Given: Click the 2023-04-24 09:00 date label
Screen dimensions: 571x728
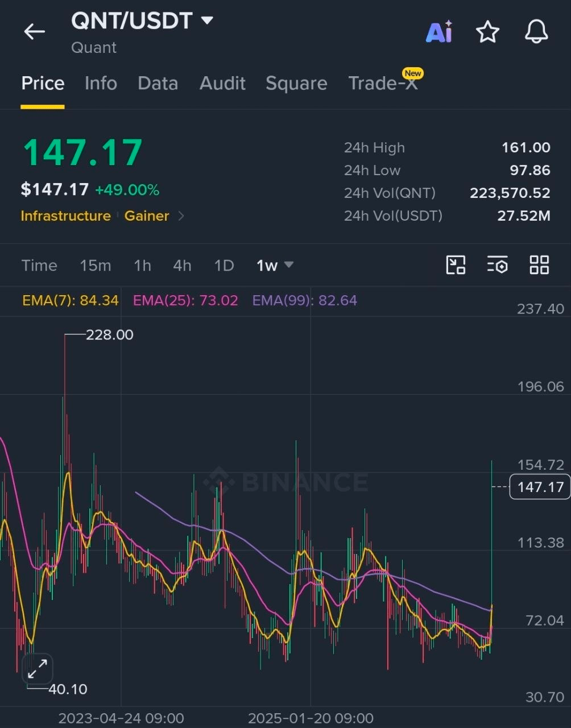Looking at the screenshot, I should coord(121,718).
